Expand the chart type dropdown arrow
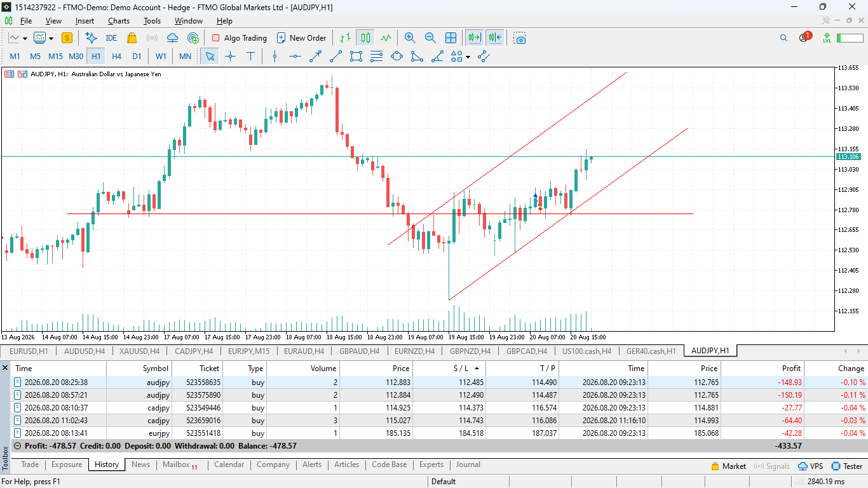Screen dimensions: 868x488 pyautogui.click(x=51, y=38)
